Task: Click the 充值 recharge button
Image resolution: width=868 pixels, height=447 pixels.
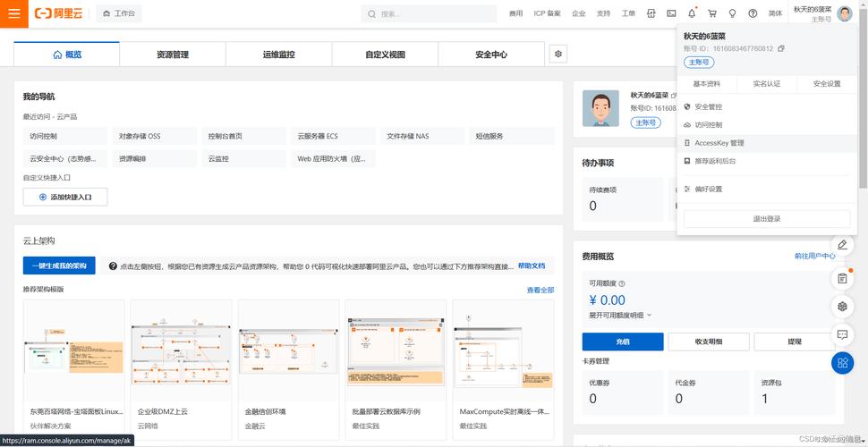Action: [x=623, y=342]
